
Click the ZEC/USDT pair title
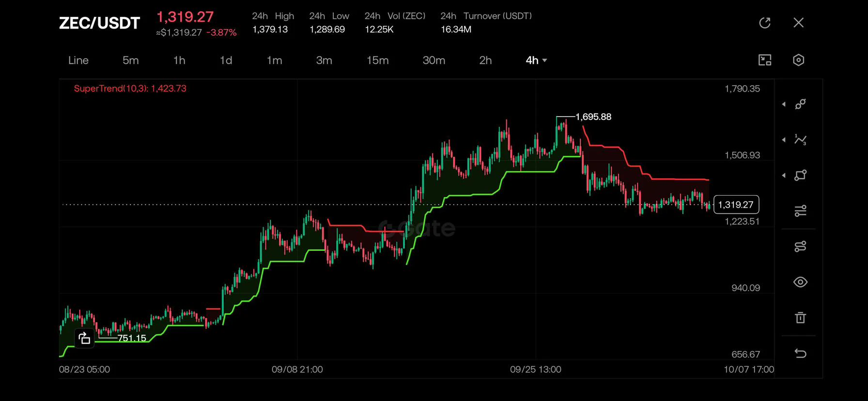(99, 23)
